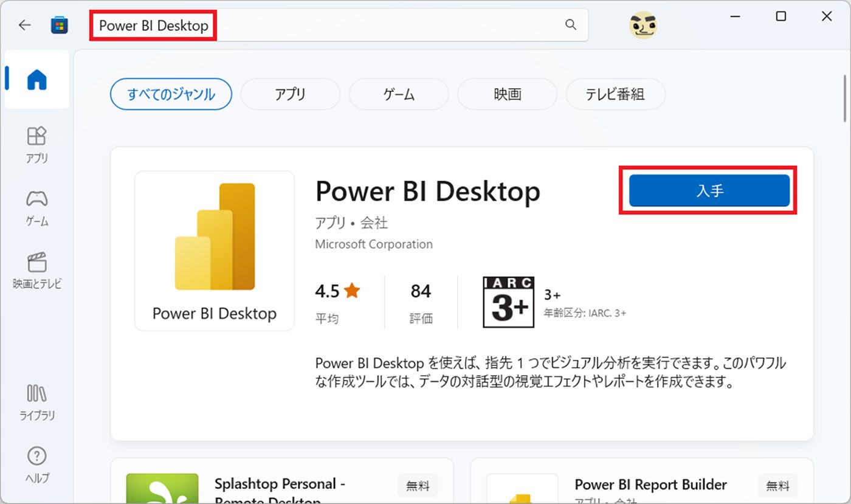Viewport: 851px width, 504px height.
Task: Select the アプリ filter chip
Action: pos(290,94)
